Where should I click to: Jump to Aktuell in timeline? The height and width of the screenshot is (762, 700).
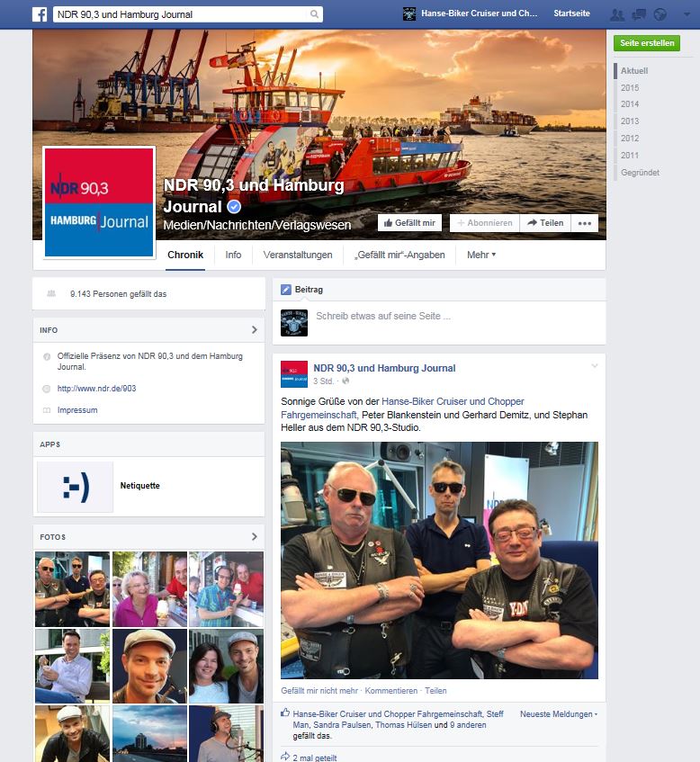[x=634, y=70]
